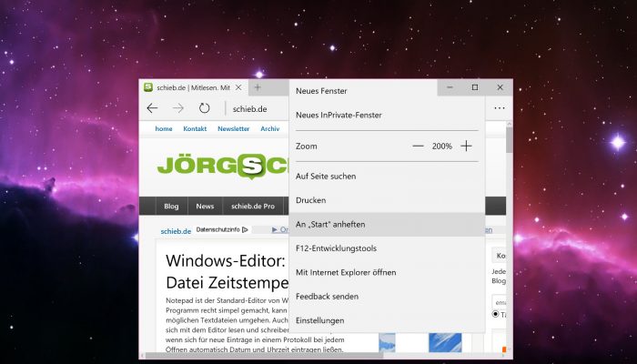
Task: Click the vertical scrollbar up arrow
Action: coord(510,124)
